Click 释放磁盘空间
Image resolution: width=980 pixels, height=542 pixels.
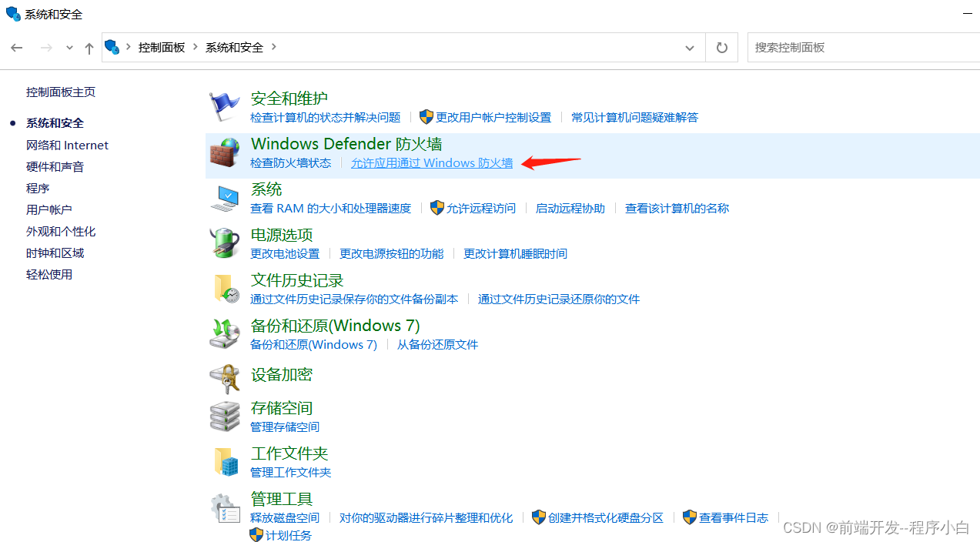(285, 517)
